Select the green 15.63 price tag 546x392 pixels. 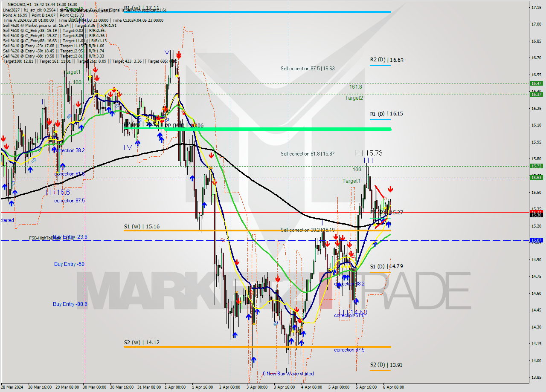click(536, 178)
